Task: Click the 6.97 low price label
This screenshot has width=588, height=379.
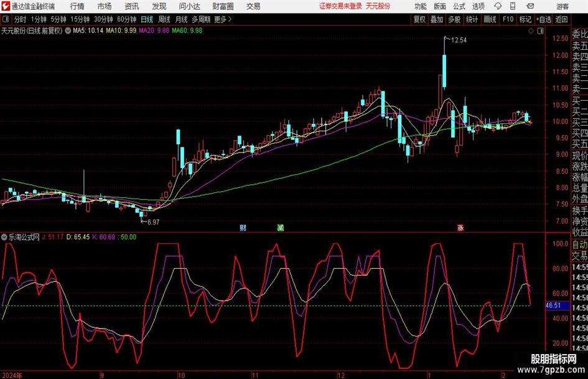Action: [153, 222]
